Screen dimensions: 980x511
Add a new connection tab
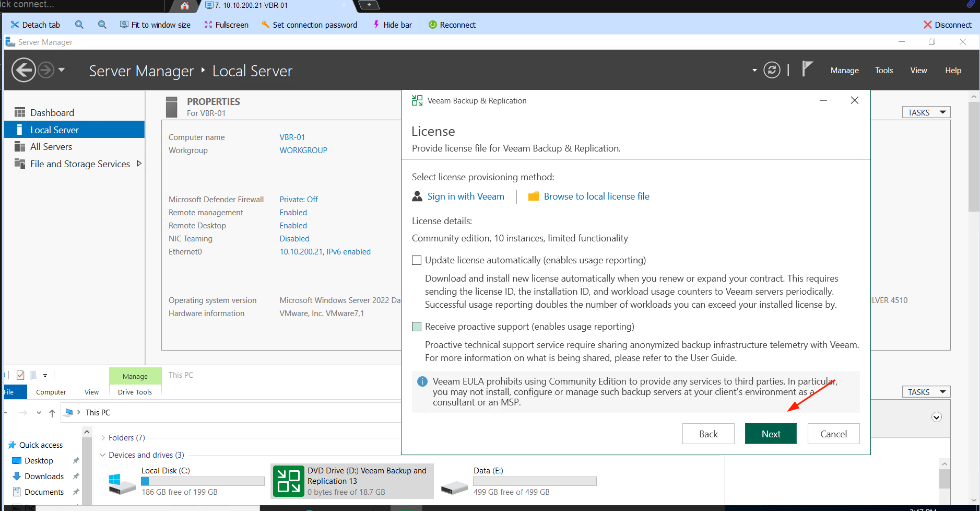pos(369,5)
